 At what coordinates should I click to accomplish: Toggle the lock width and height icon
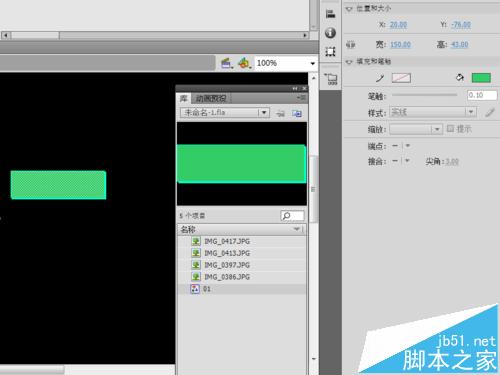point(350,45)
